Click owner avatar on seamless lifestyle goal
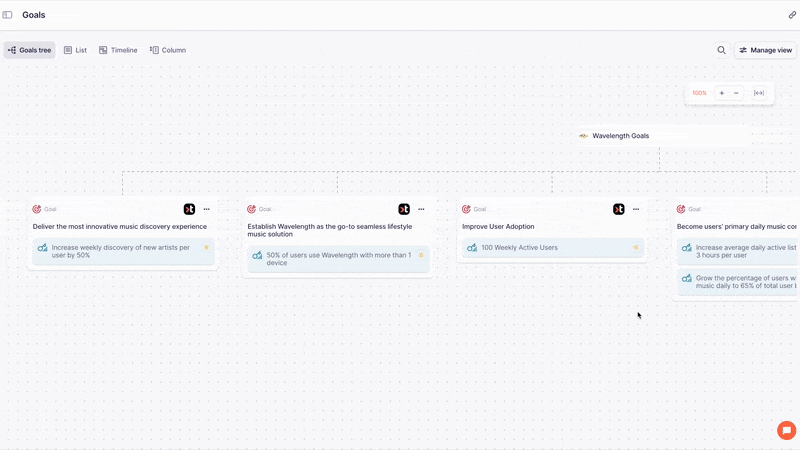 pos(404,209)
